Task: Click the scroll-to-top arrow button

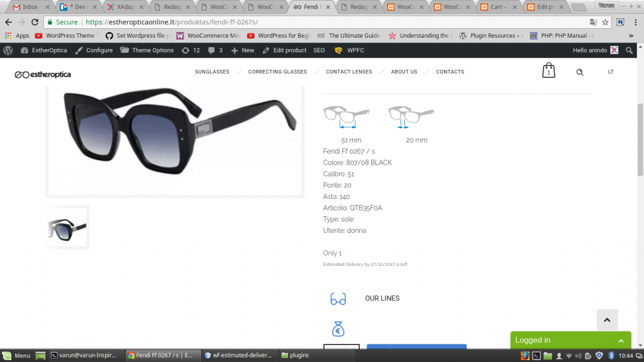Action: 607,320
